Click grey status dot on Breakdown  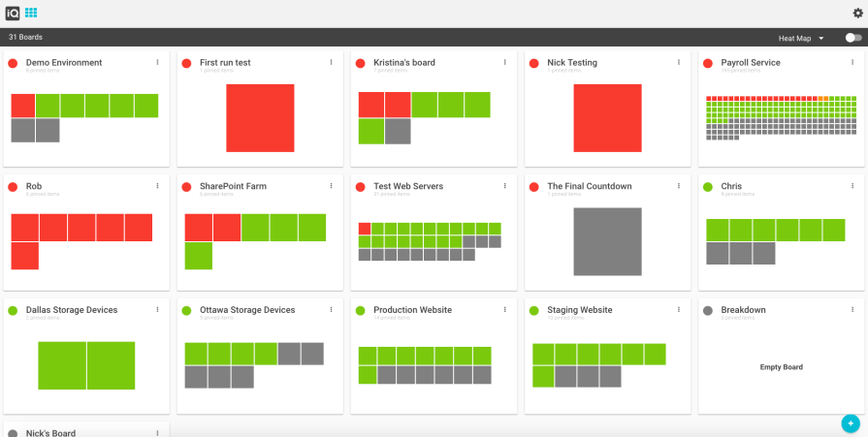point(707,311)
